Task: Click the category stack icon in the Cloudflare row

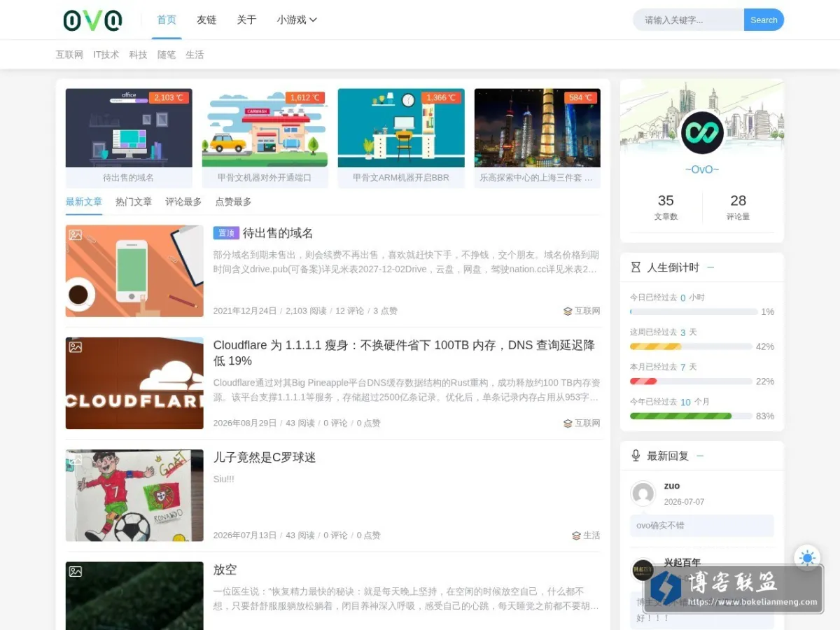Action: (x=568, y=423)
